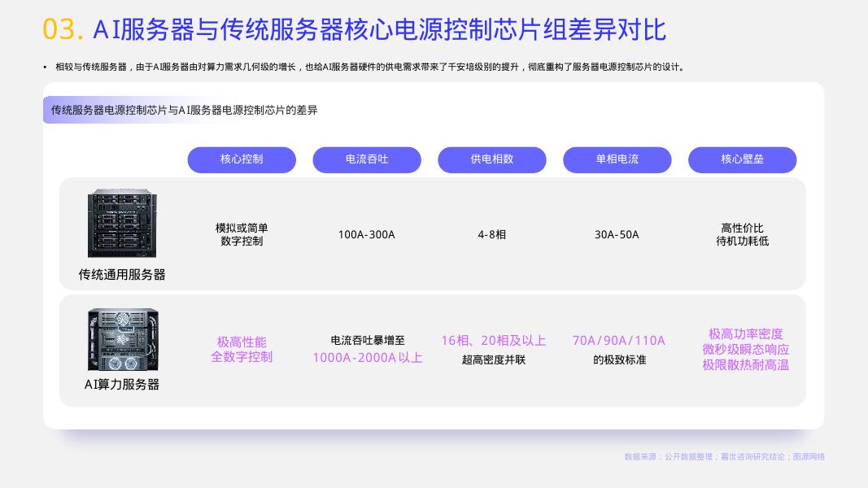
Task: Select the 传统通用服务器 label
Action: (x=122, y=274)
